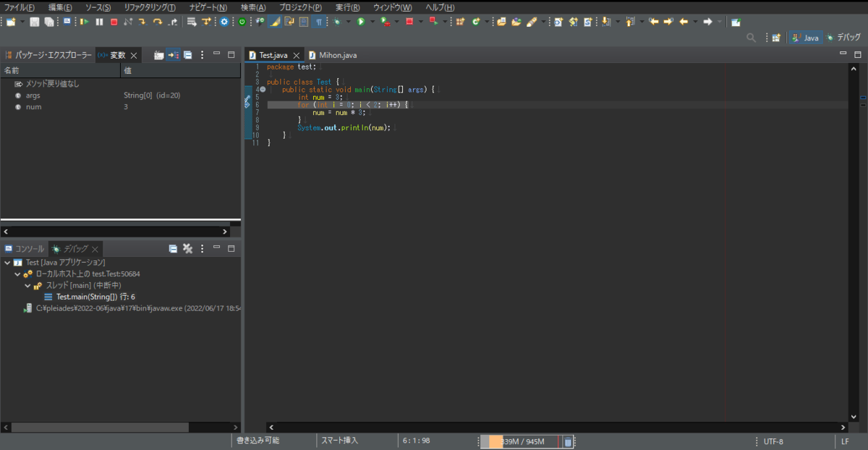The width and height of the screenshot is (868, 450).
Task: Click the Save All toolbar icon
Action: pos(48,22)
